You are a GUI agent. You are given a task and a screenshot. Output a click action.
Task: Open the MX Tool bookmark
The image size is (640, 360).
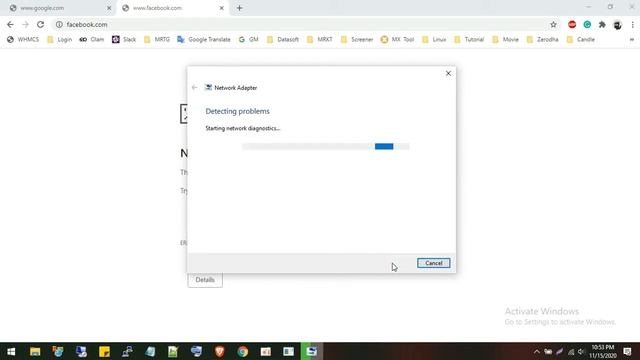pyautogui.click(x=397, y=40)
